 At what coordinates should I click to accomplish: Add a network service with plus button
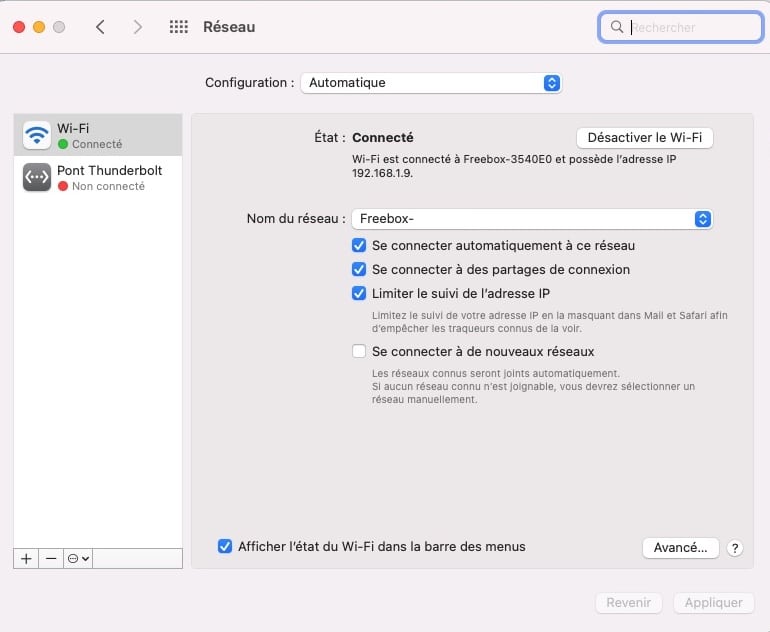coord(27,559)
